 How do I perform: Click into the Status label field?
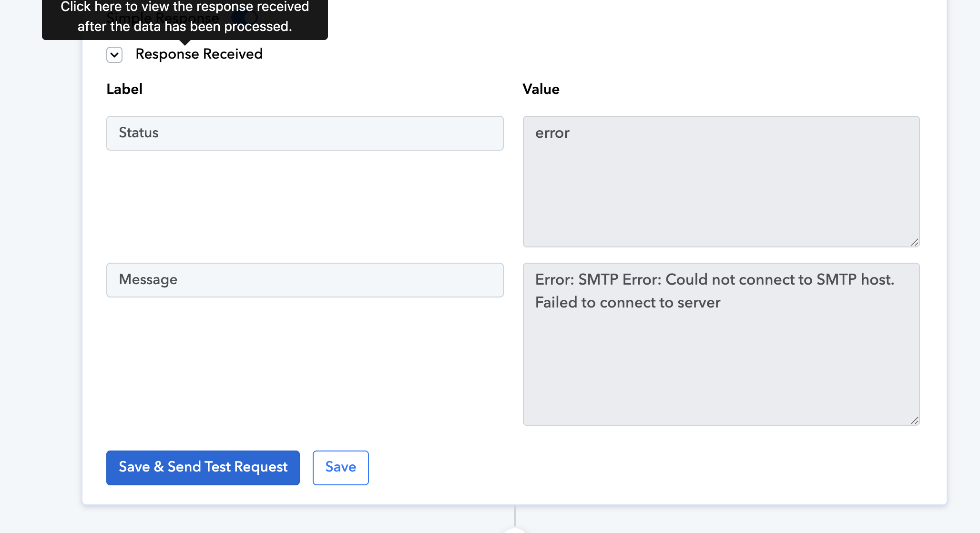pos(305,133)
